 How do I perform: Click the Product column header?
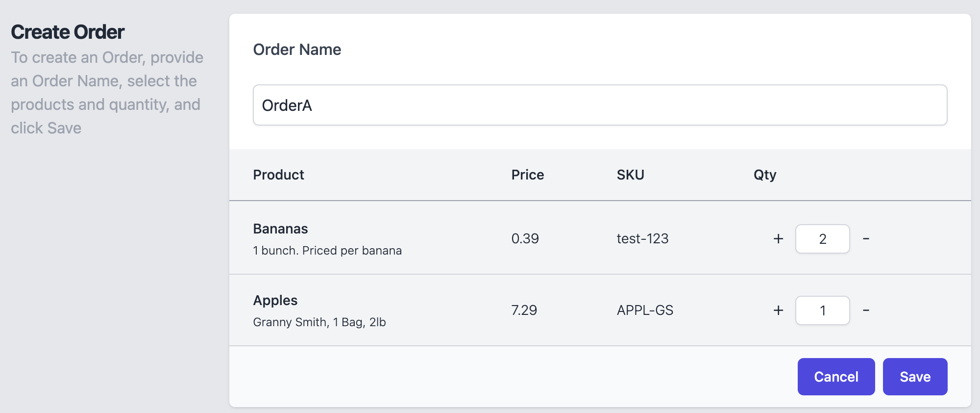point(278,175)
